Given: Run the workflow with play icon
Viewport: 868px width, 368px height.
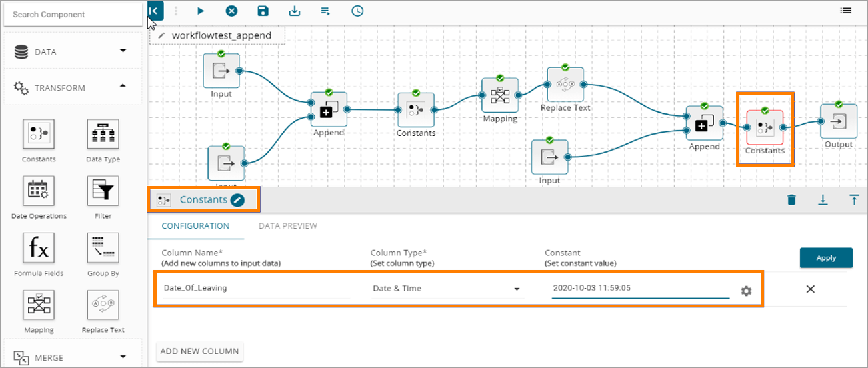Looking at the screenshot, I should point(201,11).
